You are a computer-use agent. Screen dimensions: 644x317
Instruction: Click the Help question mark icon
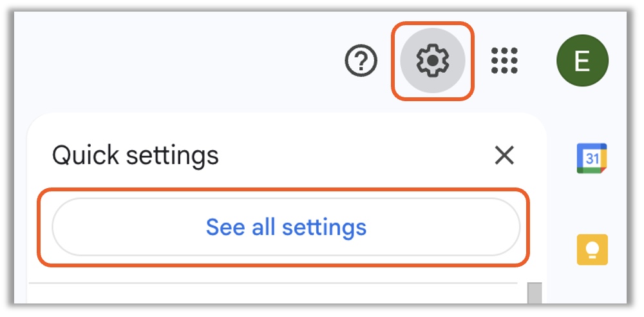tap(361, 61)
